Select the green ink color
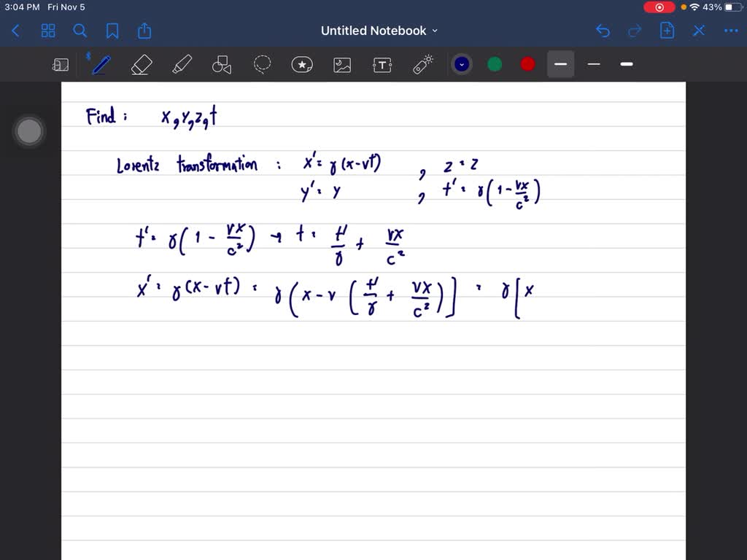Viewport: 747px width, 560px height. (x=495, y=64)
